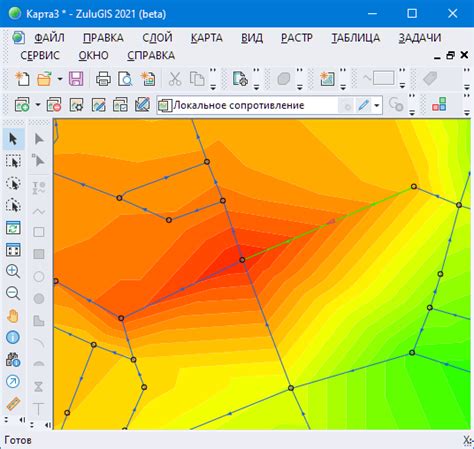This screenshot has width=474, height=449.
Task: Expand the Локальное сопротивление layer dropdown arrow
Action: [x=377, y=106]
